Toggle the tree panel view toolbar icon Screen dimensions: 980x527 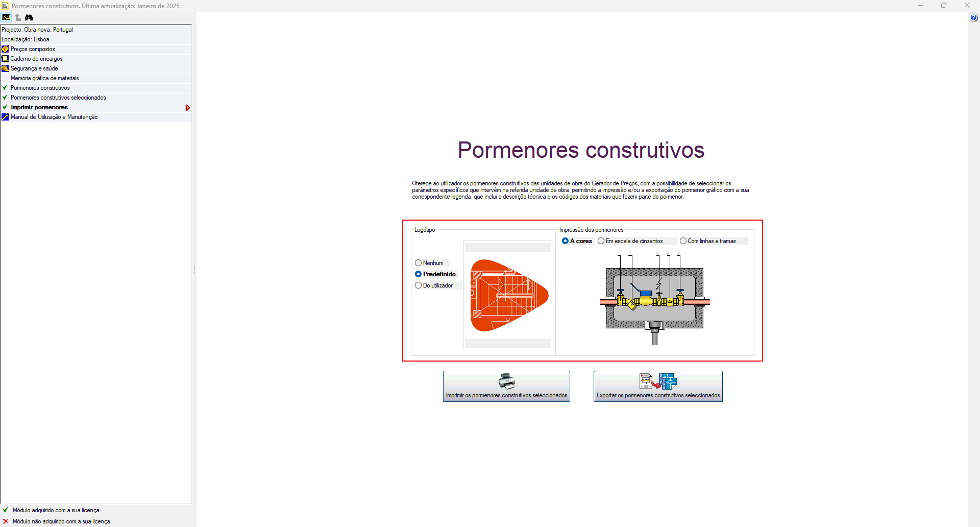click(6, 17)
